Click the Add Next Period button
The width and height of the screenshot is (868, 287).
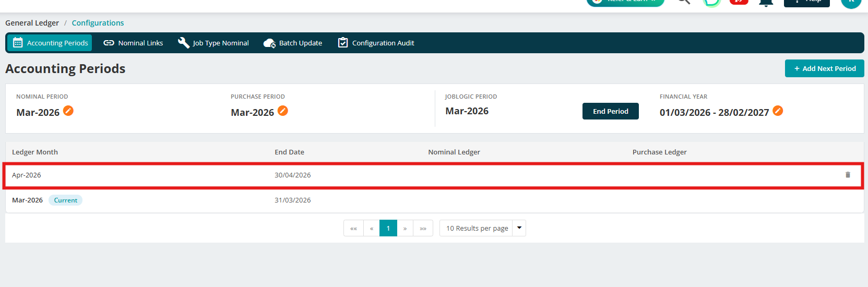point(824,68)
